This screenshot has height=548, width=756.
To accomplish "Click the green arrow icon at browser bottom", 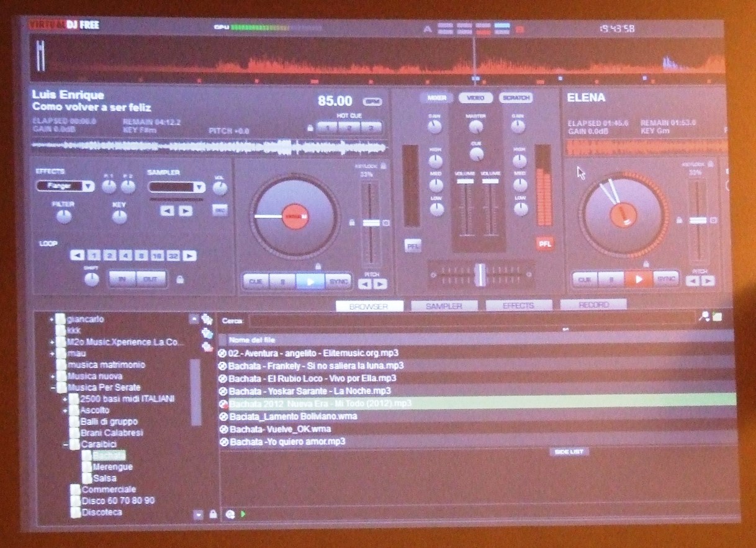I will pos(243,514).
